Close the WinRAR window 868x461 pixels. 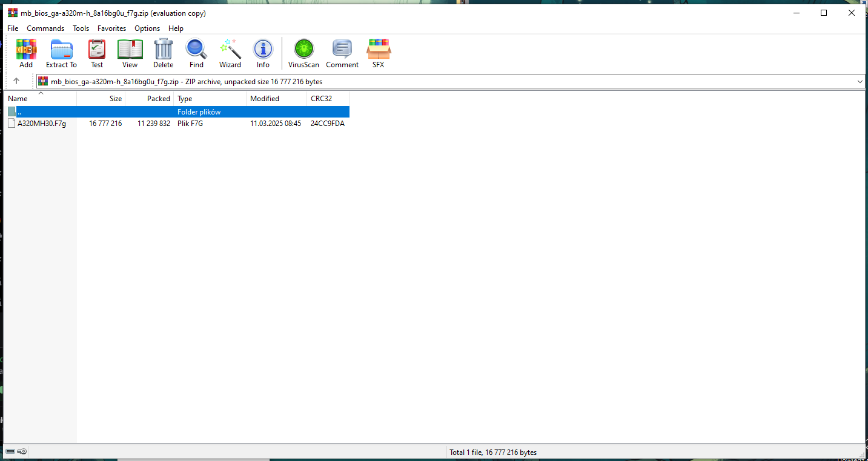(852, 13)
